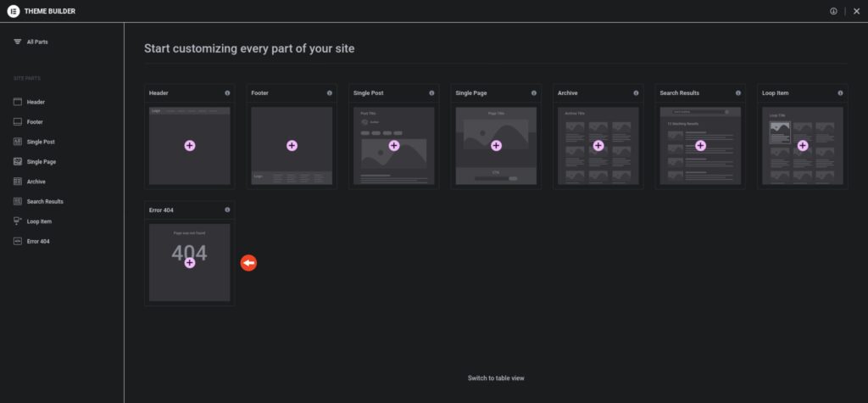Click the Single Post card title

[369, 93]
